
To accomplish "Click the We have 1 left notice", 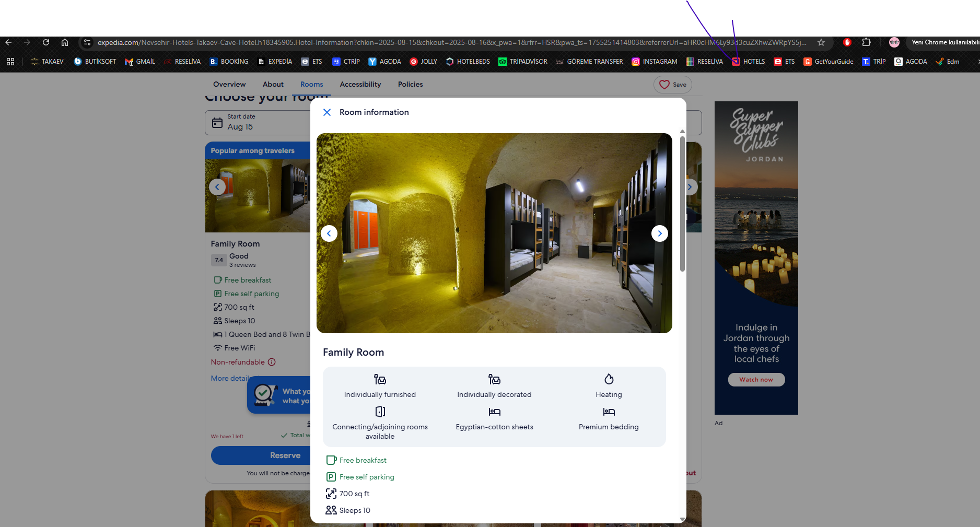I will pos(227,437).
